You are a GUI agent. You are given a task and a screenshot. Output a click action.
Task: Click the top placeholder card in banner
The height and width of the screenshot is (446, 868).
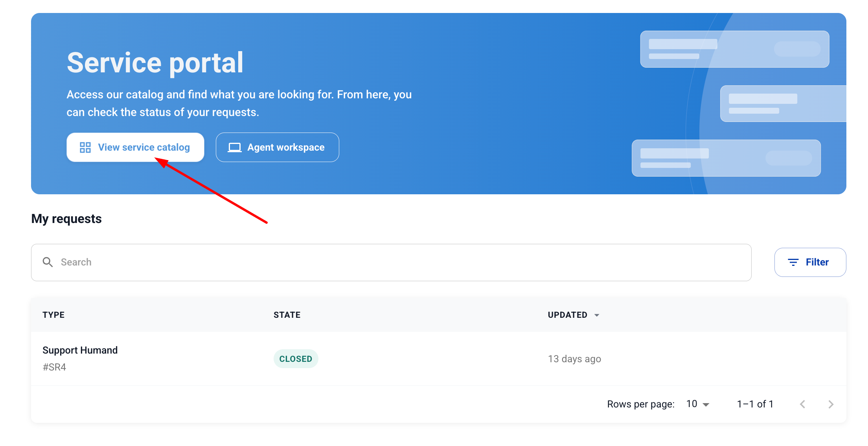tap(734, 49)
